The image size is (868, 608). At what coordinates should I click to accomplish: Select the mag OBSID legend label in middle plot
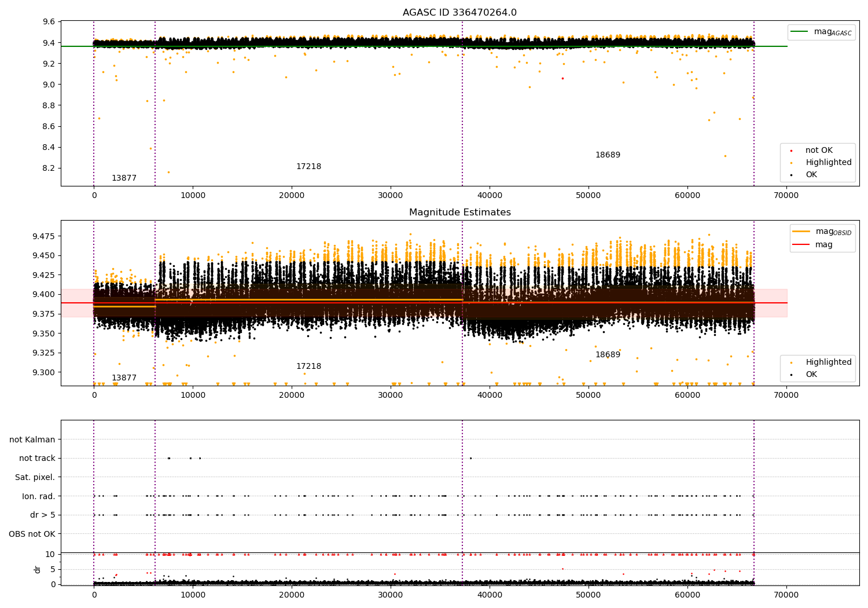tap(833, 232)
